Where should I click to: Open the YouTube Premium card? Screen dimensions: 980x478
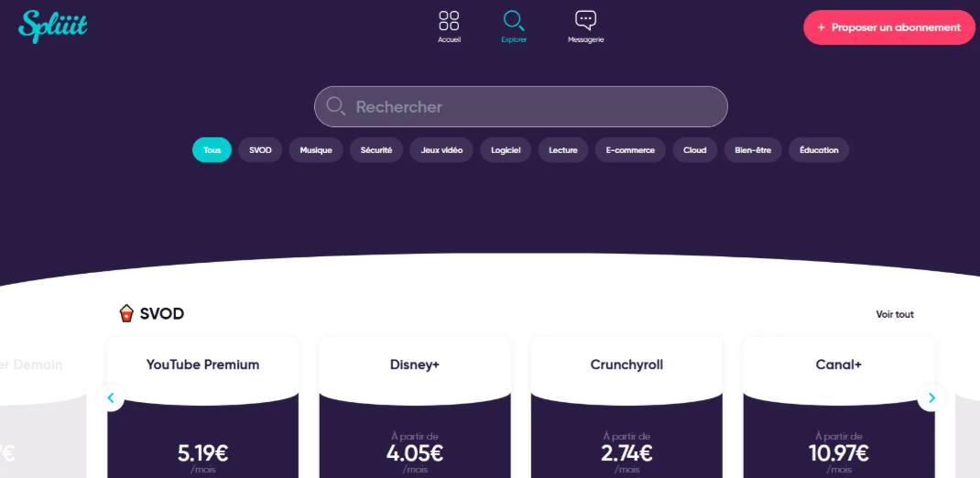pos(202,407)
